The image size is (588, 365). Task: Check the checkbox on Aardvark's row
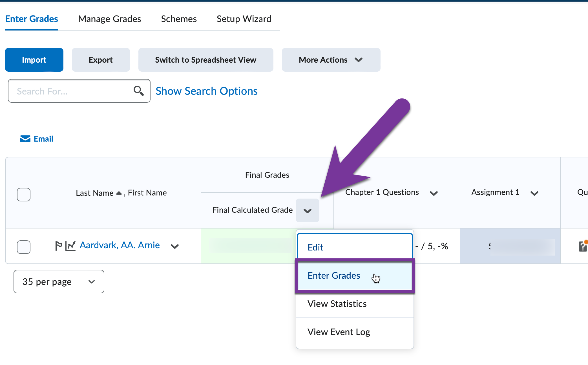24,247
